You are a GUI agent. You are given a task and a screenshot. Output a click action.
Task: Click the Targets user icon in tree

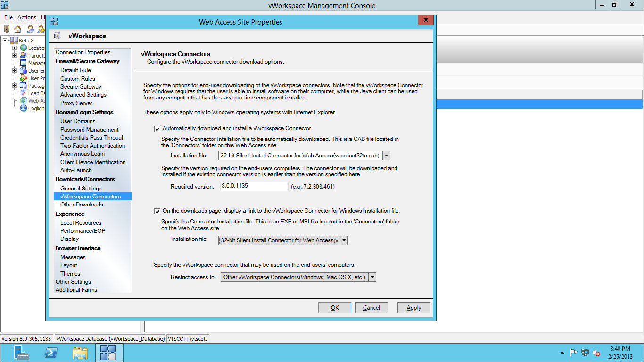(x=24, y=55)
